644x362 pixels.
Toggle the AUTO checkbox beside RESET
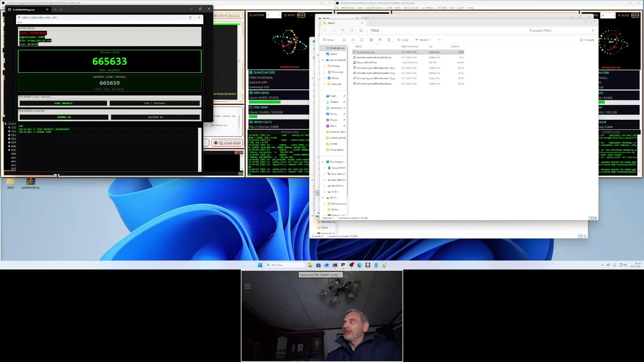285,15
